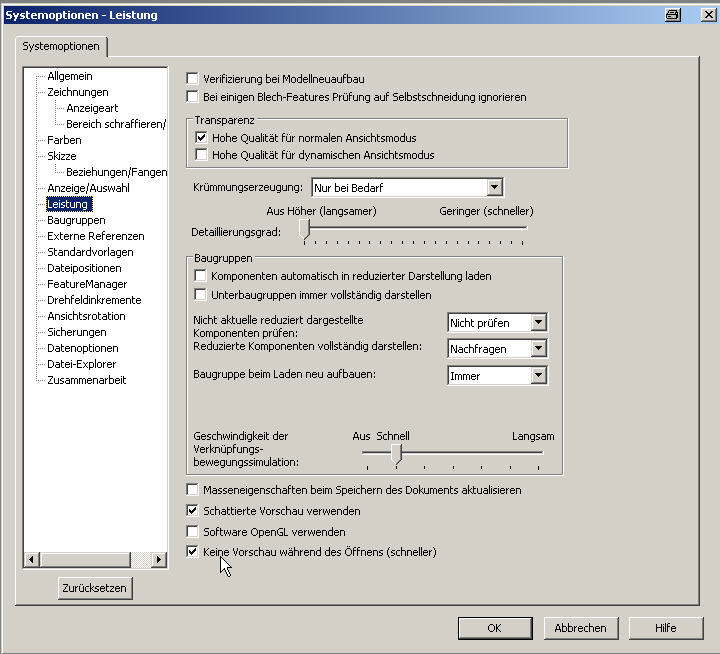Select Baugruppen in the tree list
The height and width of the screenshot is (654, 720).
click(76, 220)
